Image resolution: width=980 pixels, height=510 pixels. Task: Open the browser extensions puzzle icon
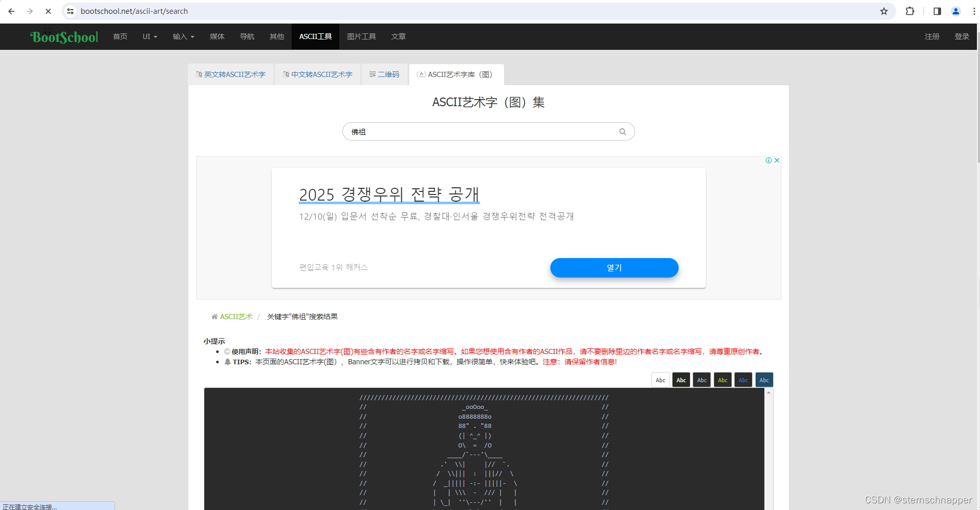click(909, 11)
